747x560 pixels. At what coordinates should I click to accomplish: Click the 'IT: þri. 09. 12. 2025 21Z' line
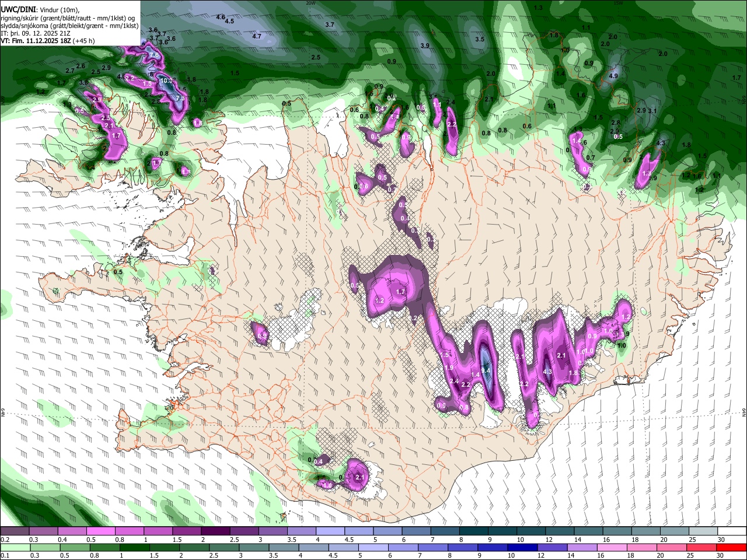click(36, 33)
